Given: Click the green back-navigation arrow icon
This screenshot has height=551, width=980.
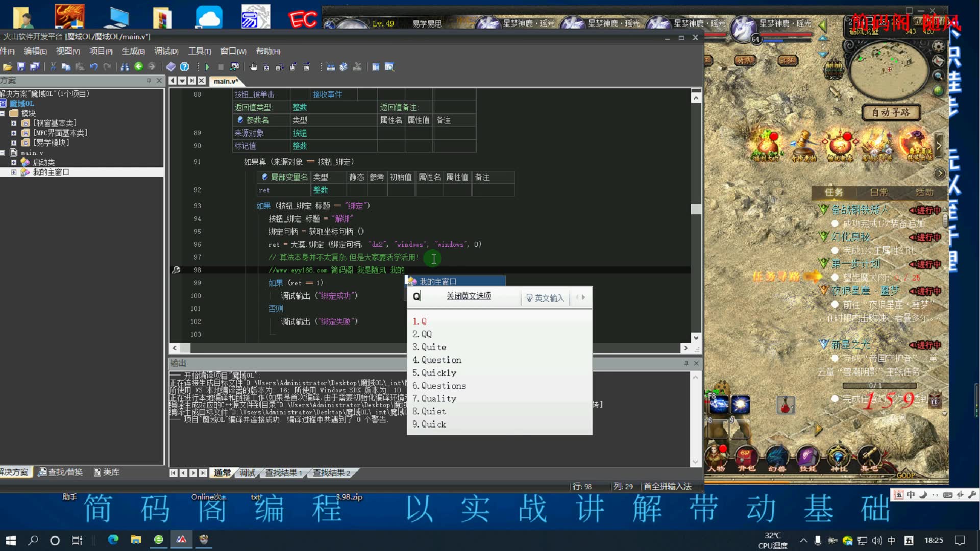Looking at the screenshot, I should coord(138,67).
